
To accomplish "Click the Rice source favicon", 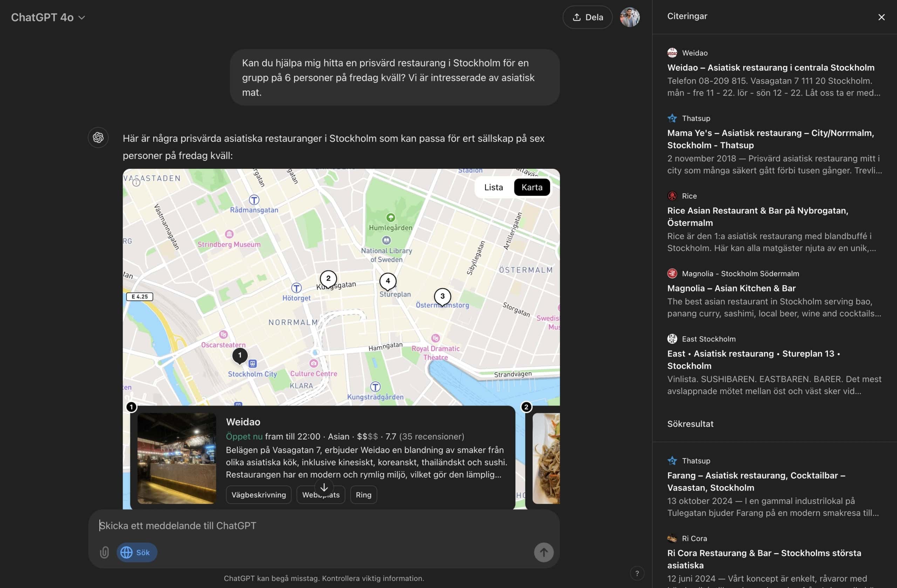I will pos(672,196).
